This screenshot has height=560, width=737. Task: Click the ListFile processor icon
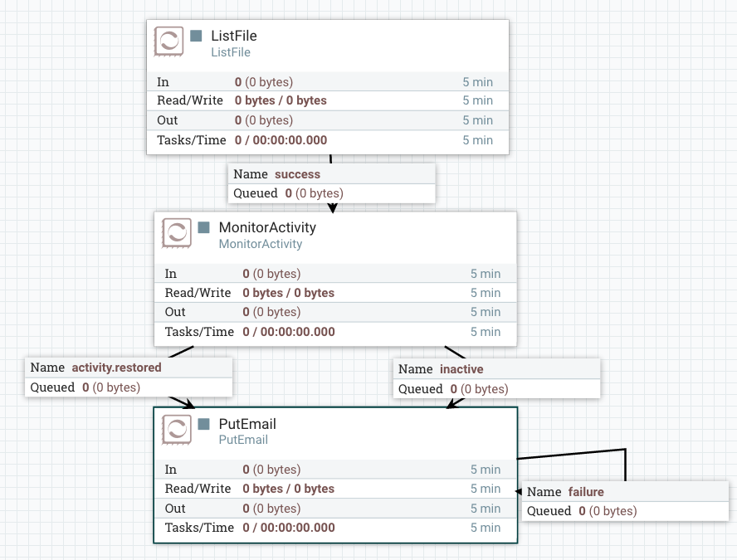(168, 41)
